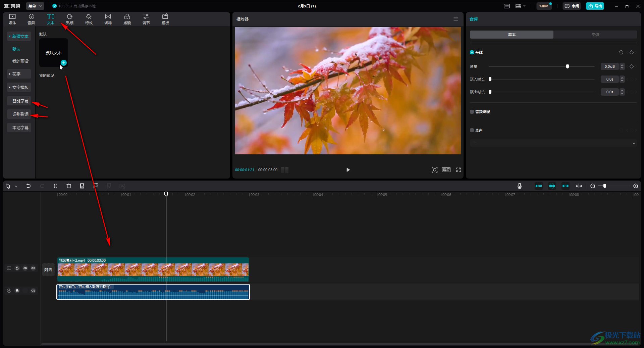Collapse the 新建文本 category
The width and height of the screenshot is (644, 348).
[19, 36]
